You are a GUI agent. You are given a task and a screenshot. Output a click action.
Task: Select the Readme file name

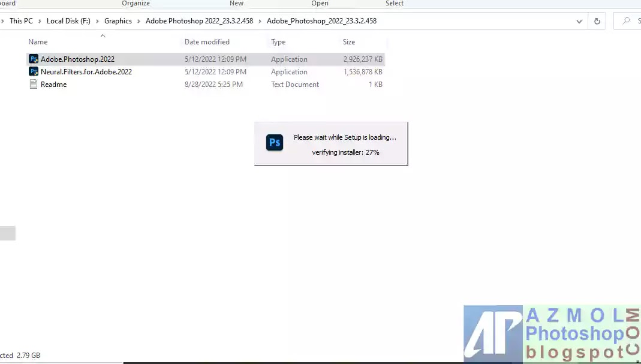coord(53,84)
